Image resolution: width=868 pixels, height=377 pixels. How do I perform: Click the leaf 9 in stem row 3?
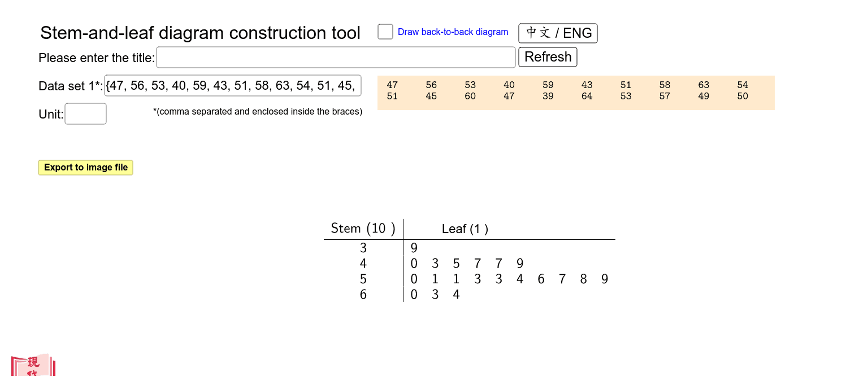414,248
